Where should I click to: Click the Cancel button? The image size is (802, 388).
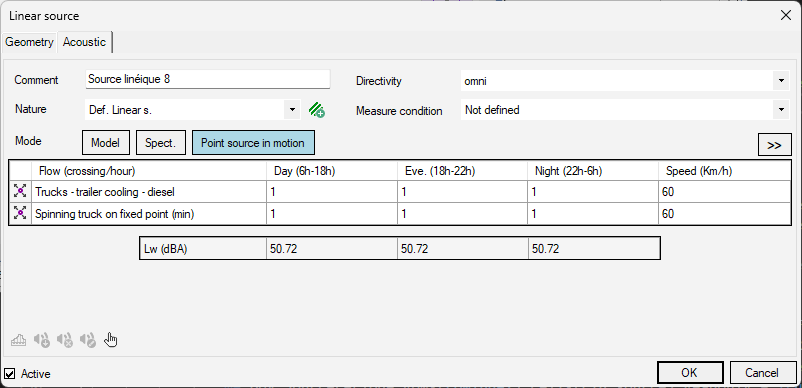[x=762, y=373]
